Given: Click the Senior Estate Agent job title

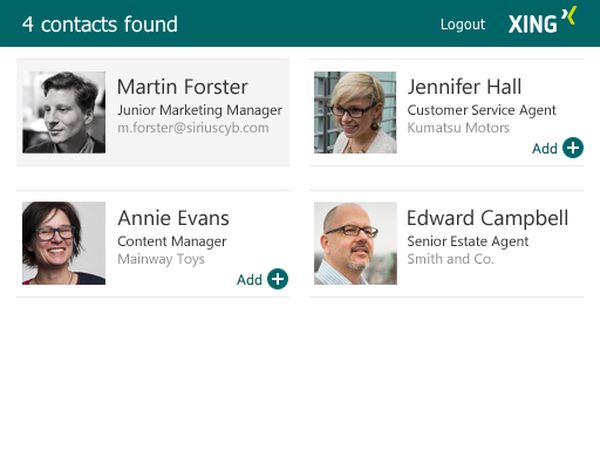Looking at the screenshot, I should tap(468, 242).
